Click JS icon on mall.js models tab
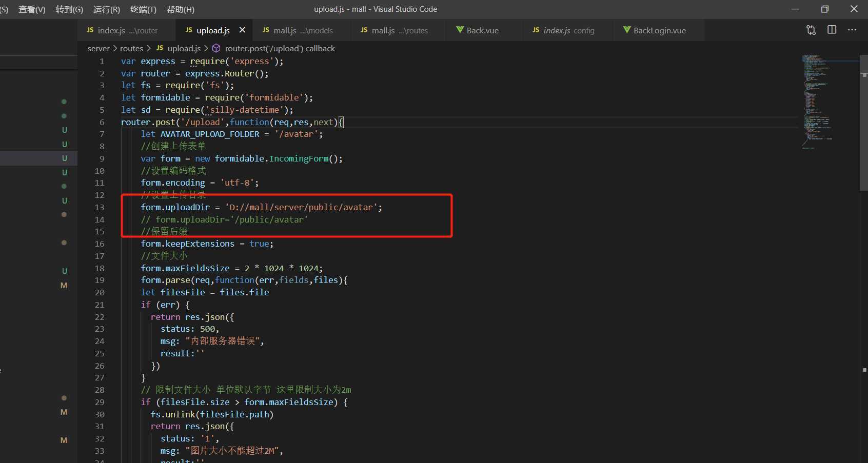 coord(266,30)
